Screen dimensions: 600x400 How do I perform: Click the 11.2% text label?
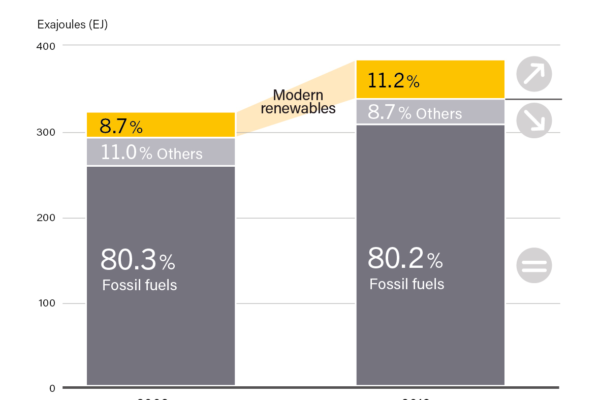(394, 80)
